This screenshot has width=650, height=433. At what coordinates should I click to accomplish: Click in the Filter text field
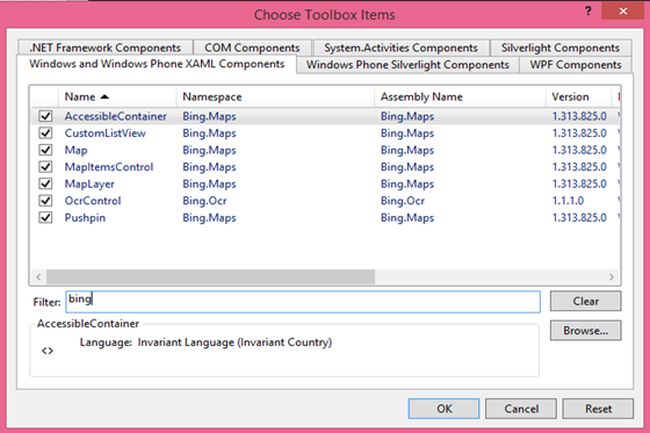coord(302,301)
